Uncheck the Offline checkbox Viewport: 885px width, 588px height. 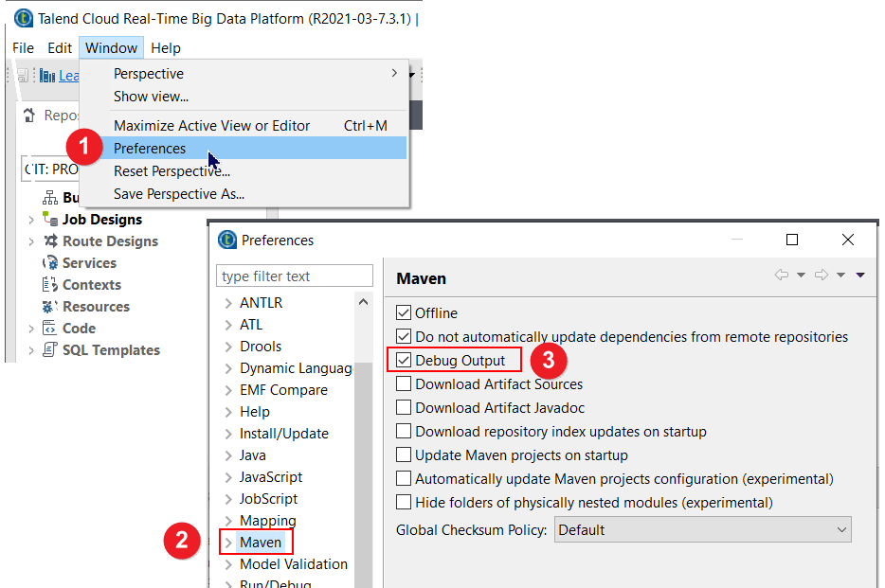coord(405,313)
